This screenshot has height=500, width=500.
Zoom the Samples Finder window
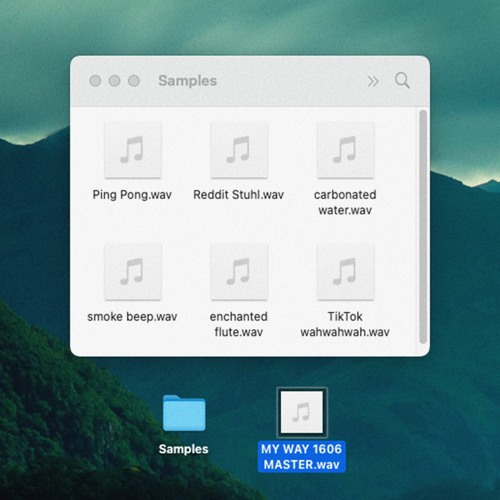[x=134, y=81]
